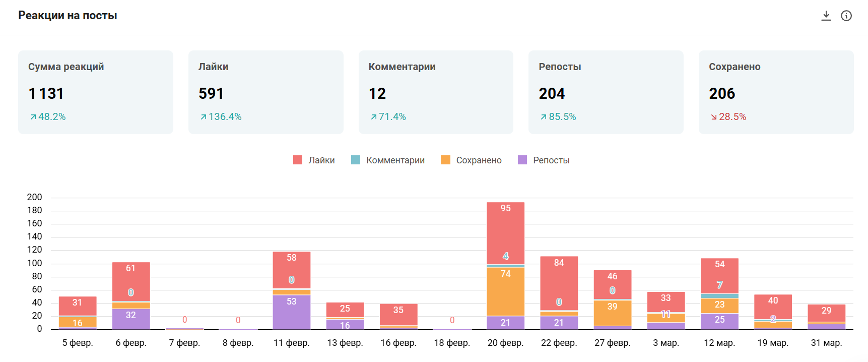The image size is (868, 362).
Task: Toggle Комментарии series in legend
Action: [x=388, y=160]
